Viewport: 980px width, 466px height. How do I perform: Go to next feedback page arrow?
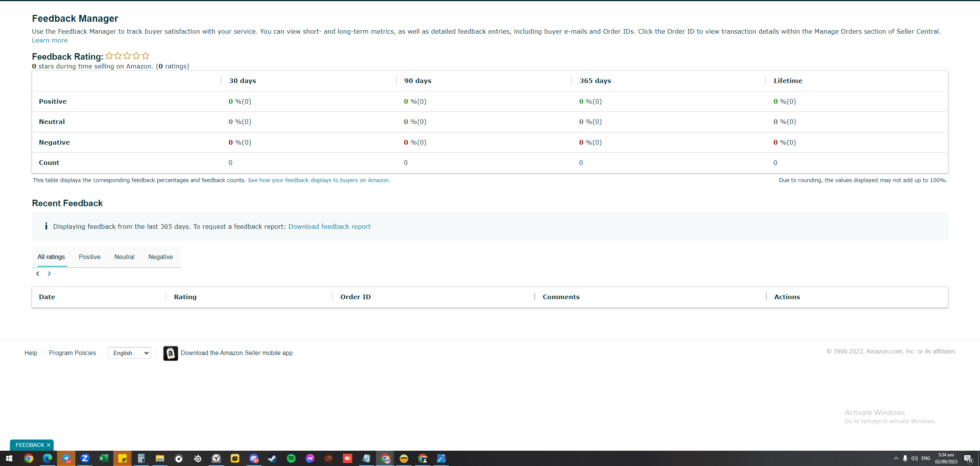tap(49, 274)
